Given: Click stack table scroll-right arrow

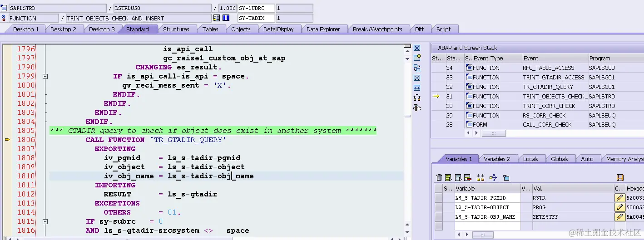Looking at the screenshot, I should pos(476,133).
